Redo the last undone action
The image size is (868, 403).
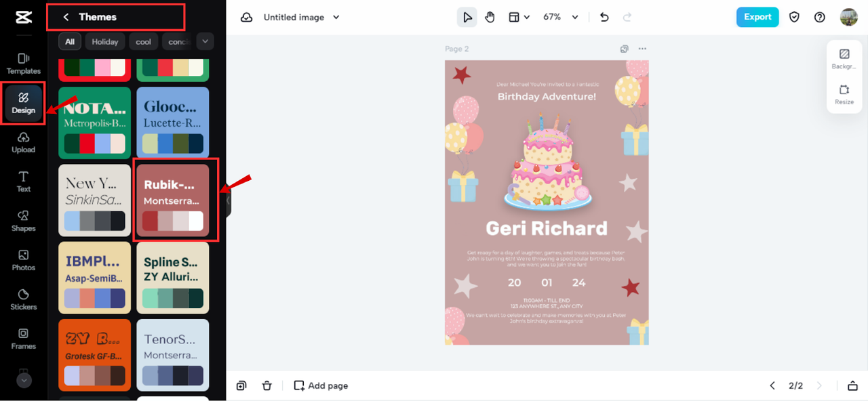(x=627, y=17)
